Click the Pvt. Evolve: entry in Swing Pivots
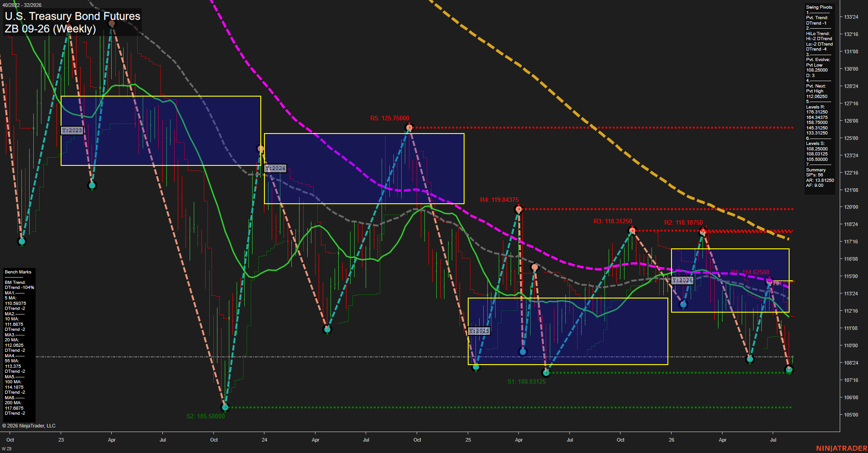 click(x=818, y=60)
